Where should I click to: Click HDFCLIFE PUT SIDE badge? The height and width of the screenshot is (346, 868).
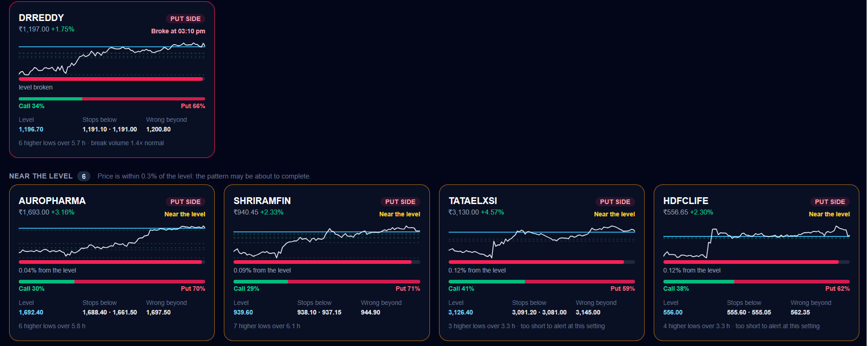click(x=830, y=202)
